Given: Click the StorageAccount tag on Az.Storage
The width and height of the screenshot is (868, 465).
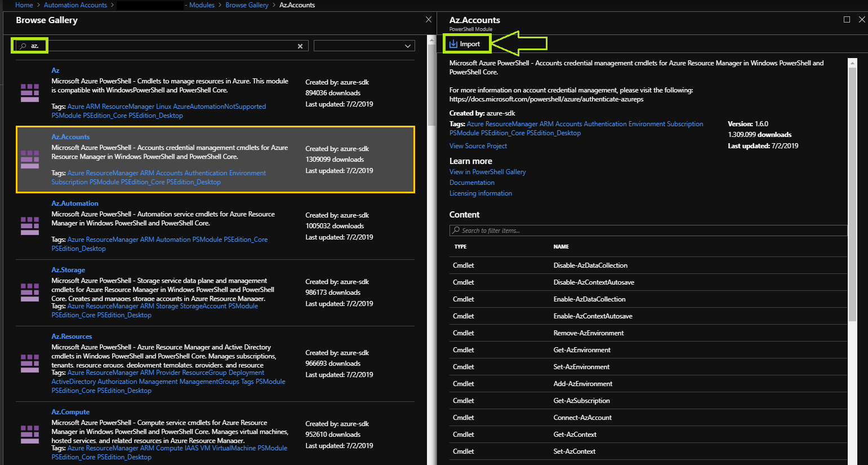Looking at the screenshot, I should (x=203, y=306).
